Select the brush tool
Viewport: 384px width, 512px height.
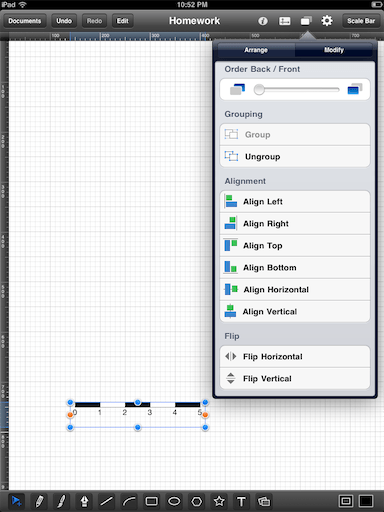point(62,501)
